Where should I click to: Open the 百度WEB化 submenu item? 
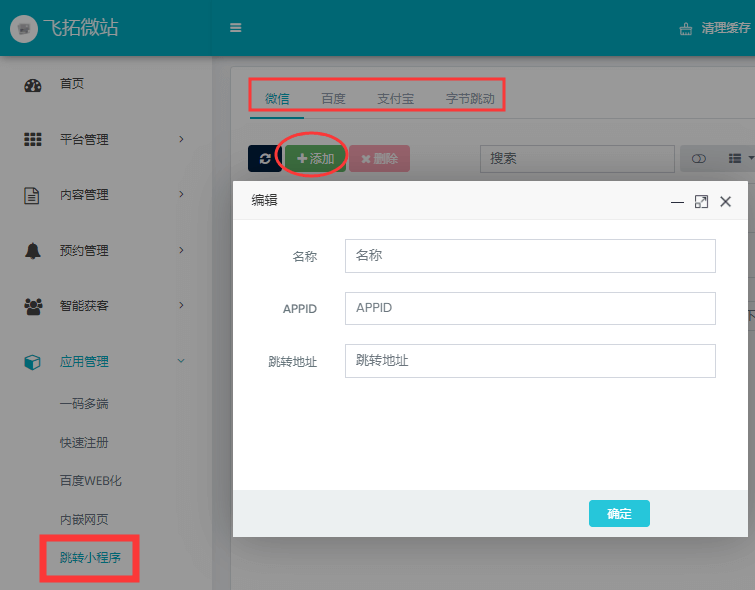coord(91,481)
